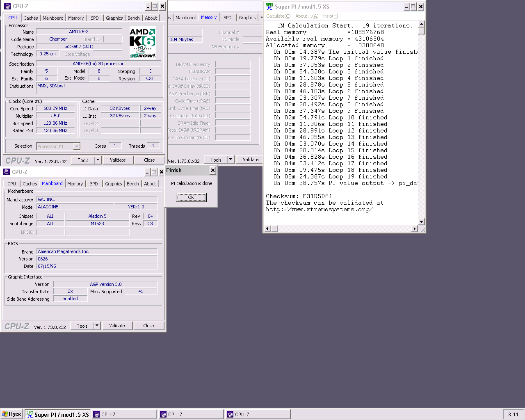The width and height of the screenshot is (525, 420).
Task: Open the About... menu in Super PI
Action: (307, 16)
